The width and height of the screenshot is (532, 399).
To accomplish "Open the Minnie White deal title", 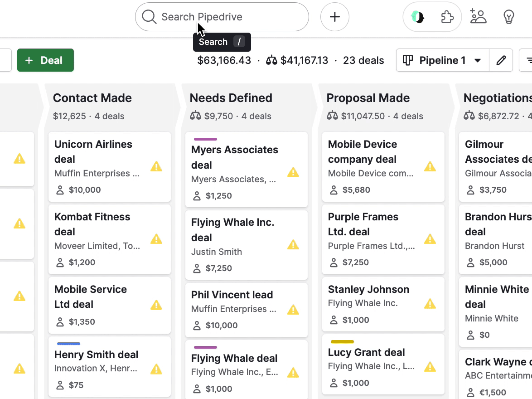I will tap(497, 297).
